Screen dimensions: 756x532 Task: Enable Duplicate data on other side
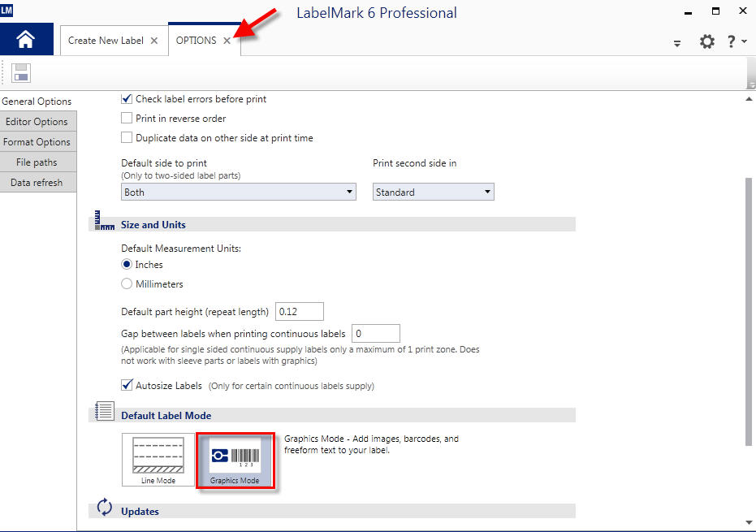point(127,138)
